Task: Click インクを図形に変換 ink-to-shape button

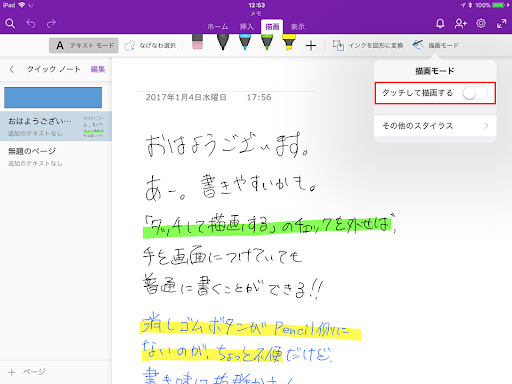Action: click(368, 45)
